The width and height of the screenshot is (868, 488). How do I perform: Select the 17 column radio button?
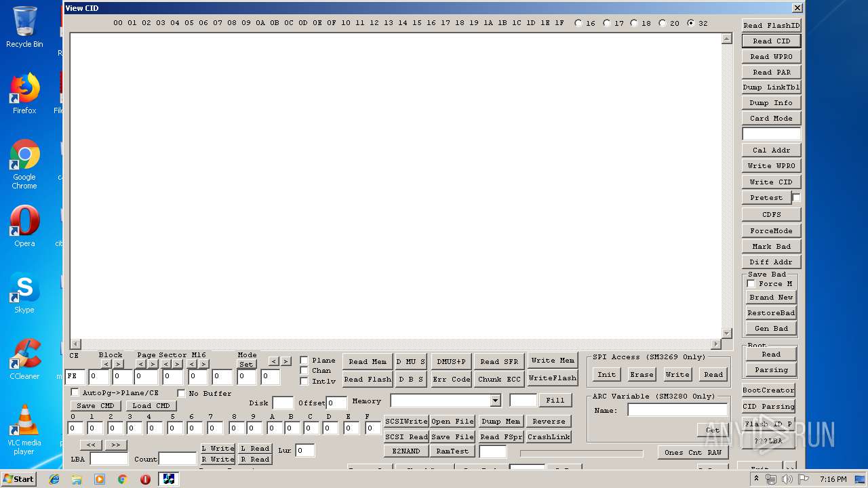click(606, 23)
